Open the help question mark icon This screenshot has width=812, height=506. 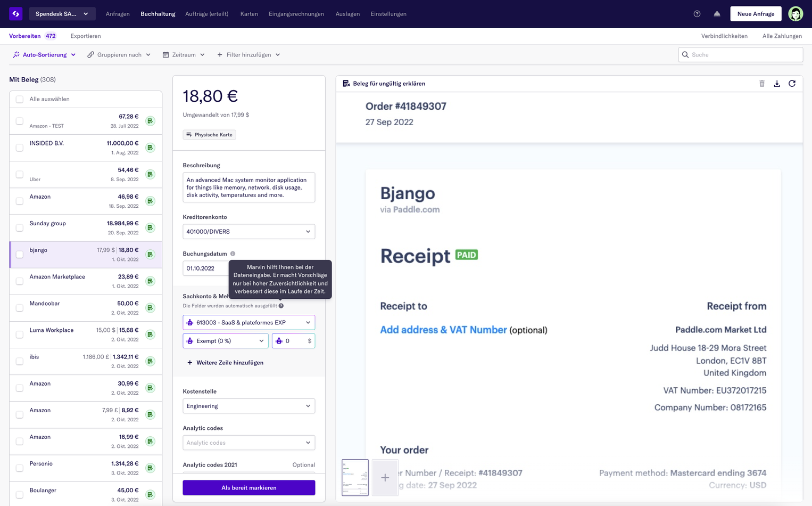click(697, 14)
